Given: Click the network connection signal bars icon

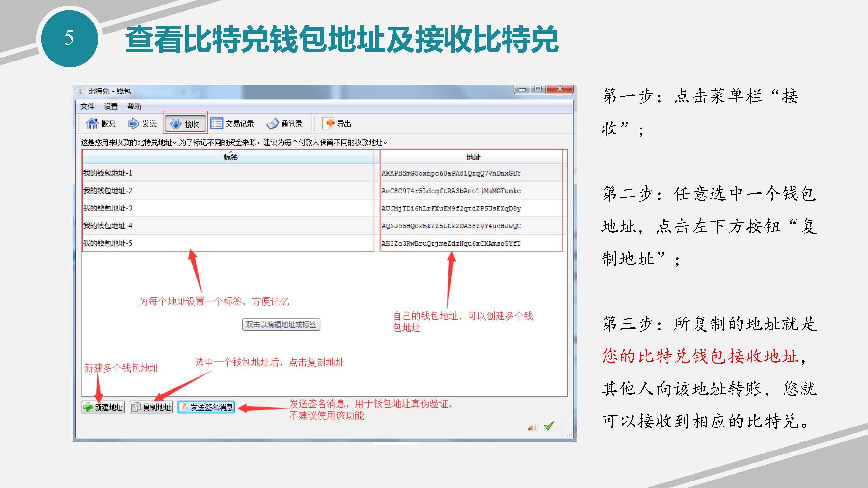Looking at the screenshot, I should [x=533, y=427].
